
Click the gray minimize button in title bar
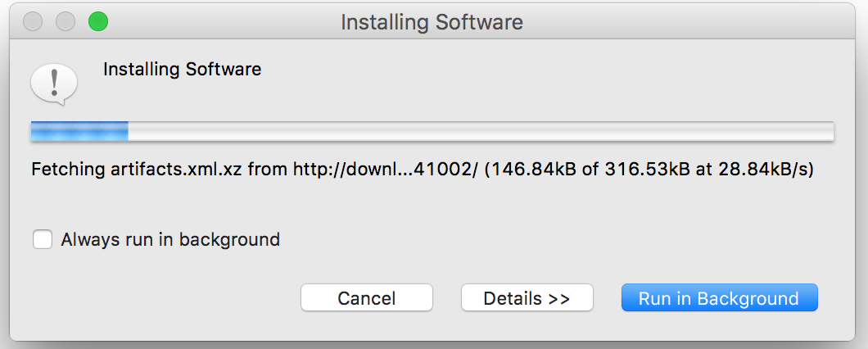pyautogui.click(x=66, y=21)
